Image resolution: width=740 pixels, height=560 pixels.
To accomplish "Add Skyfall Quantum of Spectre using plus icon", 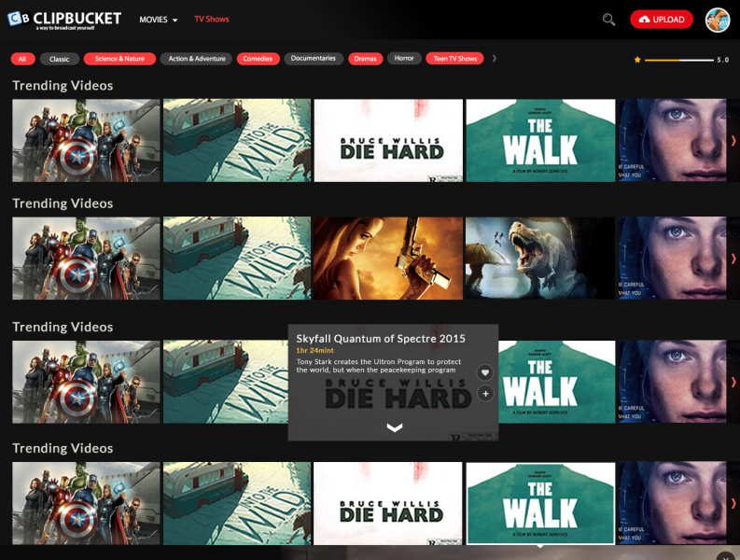I will (485, 393).
